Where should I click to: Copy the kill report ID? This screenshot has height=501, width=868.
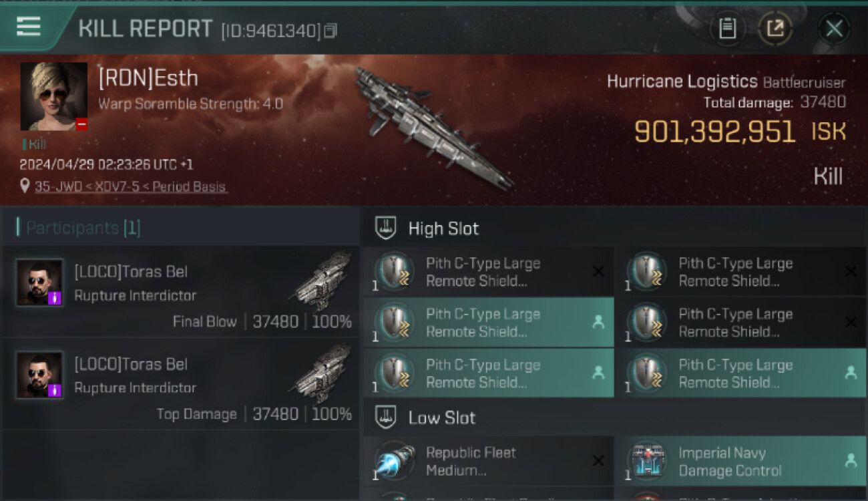point(331,31)
